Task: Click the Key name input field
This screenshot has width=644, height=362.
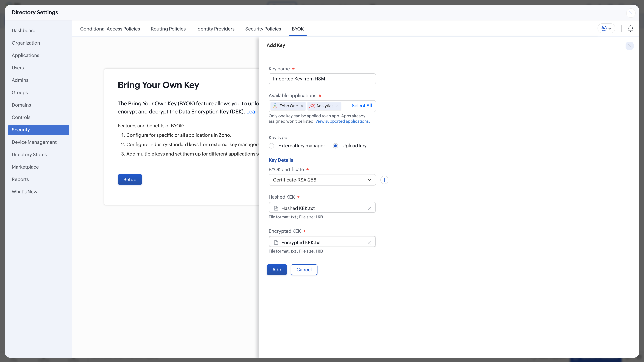Action: point(322,79)
